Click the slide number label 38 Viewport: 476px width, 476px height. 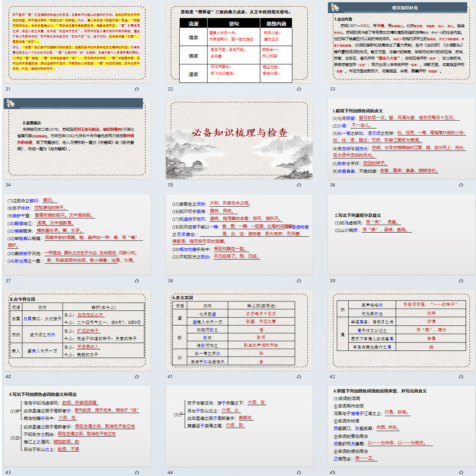(x=170, y=281)
